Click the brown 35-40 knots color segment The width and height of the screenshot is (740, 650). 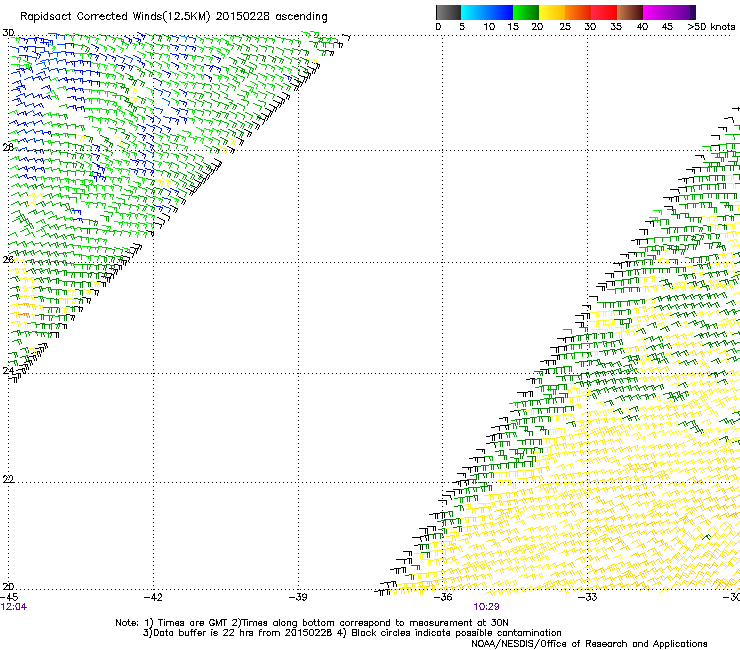pyautogui.click(x=630, y=12)
